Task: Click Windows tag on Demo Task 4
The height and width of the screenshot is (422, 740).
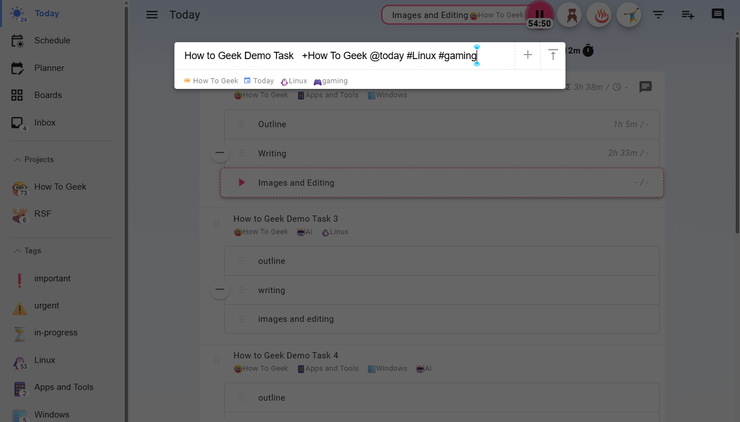Action: pos(387,369)
